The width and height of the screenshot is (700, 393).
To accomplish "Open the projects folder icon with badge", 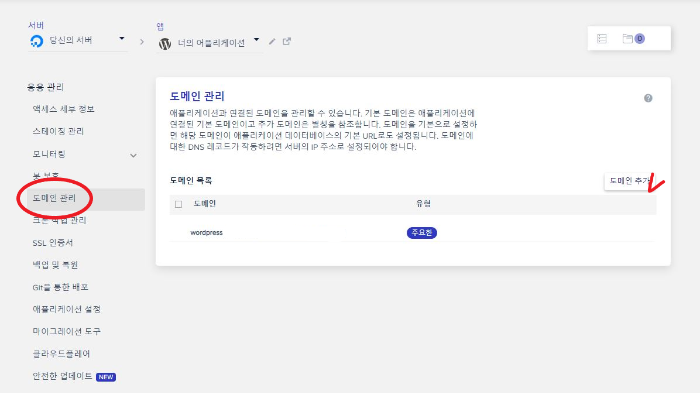I will pos(633,39).
